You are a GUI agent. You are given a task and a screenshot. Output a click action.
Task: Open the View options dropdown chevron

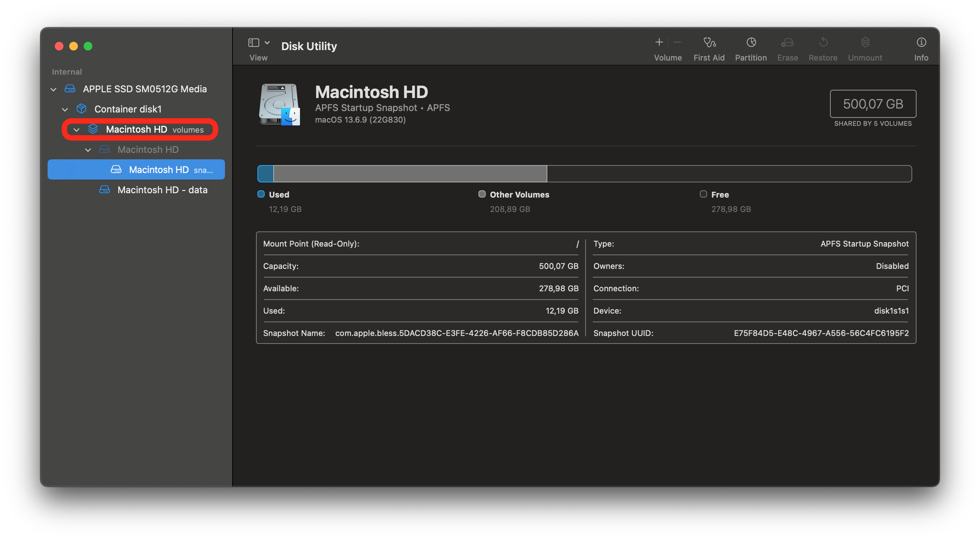[268, 43]
